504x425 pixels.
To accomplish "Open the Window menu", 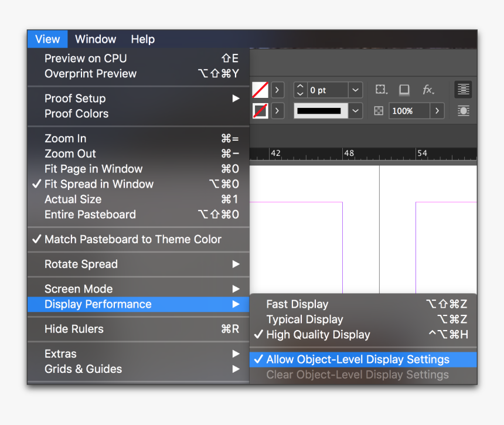I will coord(96,39).
